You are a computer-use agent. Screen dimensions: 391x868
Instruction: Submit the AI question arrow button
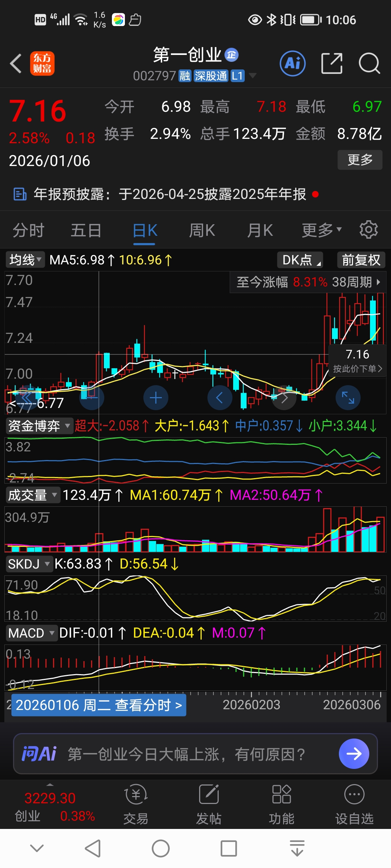pyautogui.click(x=354, y=754)
